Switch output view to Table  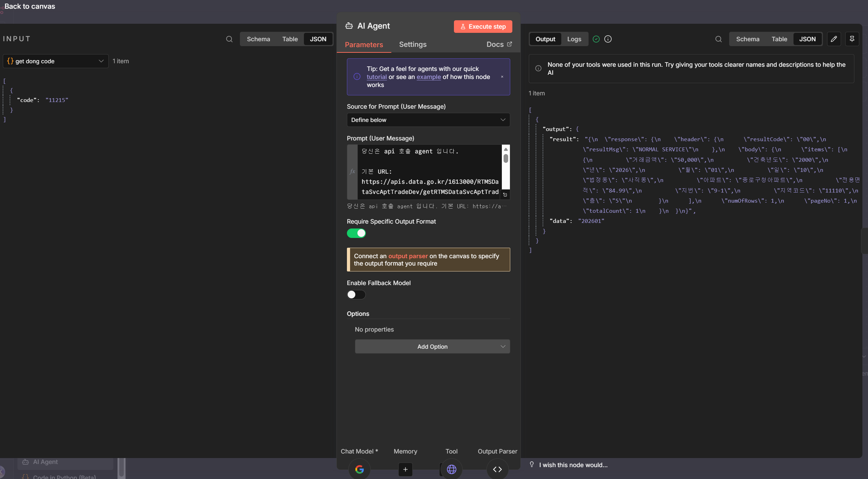[x=779, y=39]
